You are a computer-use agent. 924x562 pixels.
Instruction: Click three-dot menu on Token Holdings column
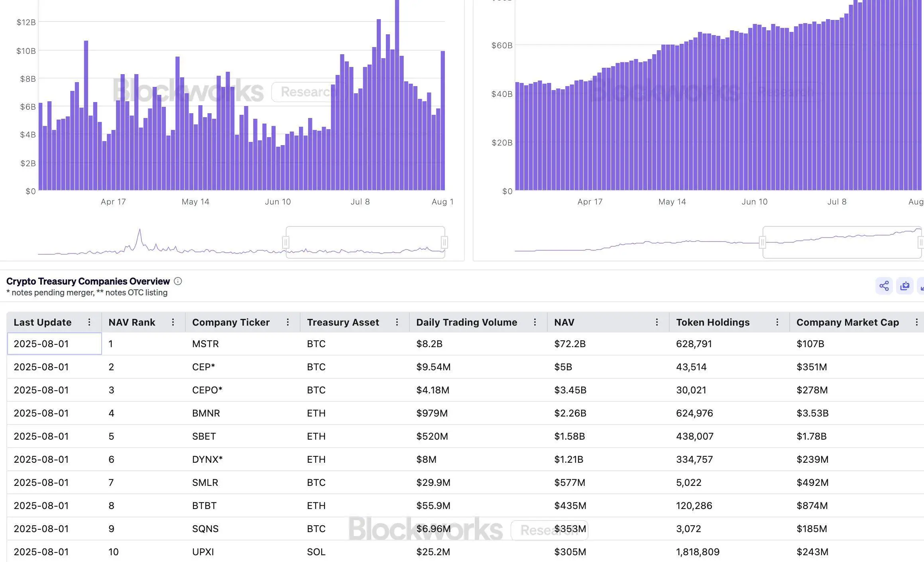[777, 322]
